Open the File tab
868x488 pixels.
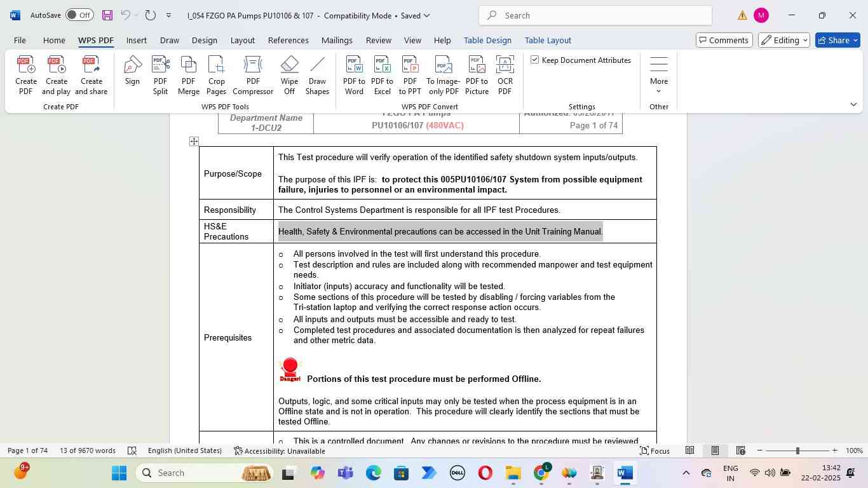(20, 40)
